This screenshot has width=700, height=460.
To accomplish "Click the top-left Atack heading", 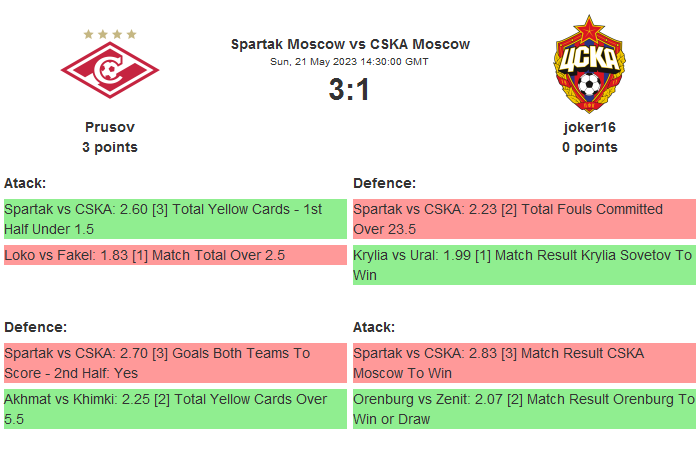I will click(x=25, y=183).
